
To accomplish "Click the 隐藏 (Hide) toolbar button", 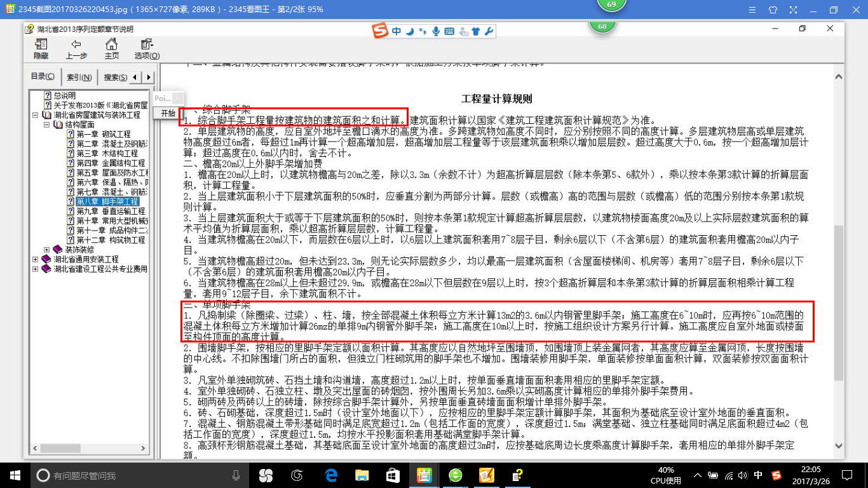I will (41, 48).
